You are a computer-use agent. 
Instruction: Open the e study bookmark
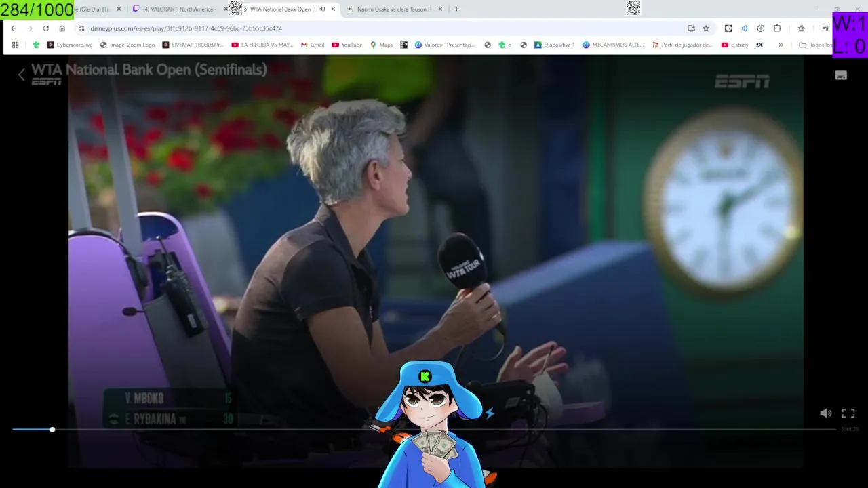tap(734, 45)
